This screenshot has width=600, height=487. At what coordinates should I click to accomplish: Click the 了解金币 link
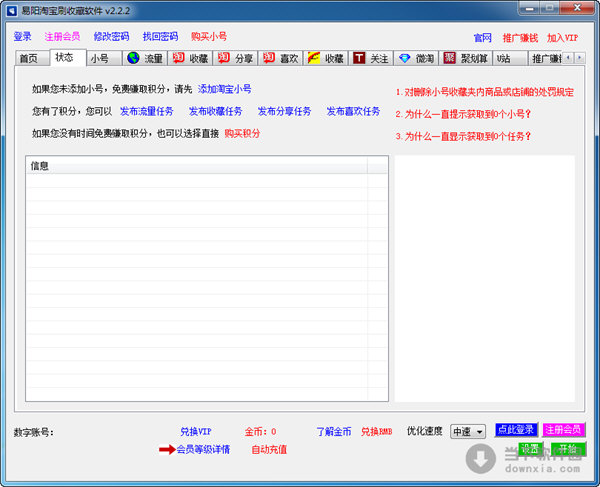click(334, 432)
